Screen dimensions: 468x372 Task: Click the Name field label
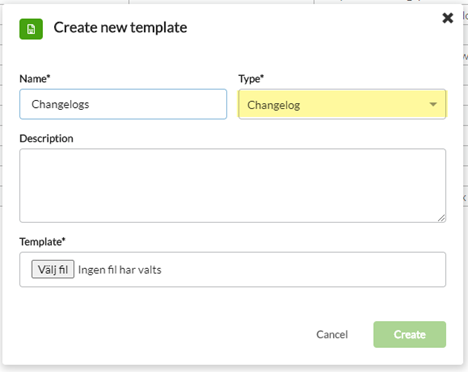[x=35, y=79]
